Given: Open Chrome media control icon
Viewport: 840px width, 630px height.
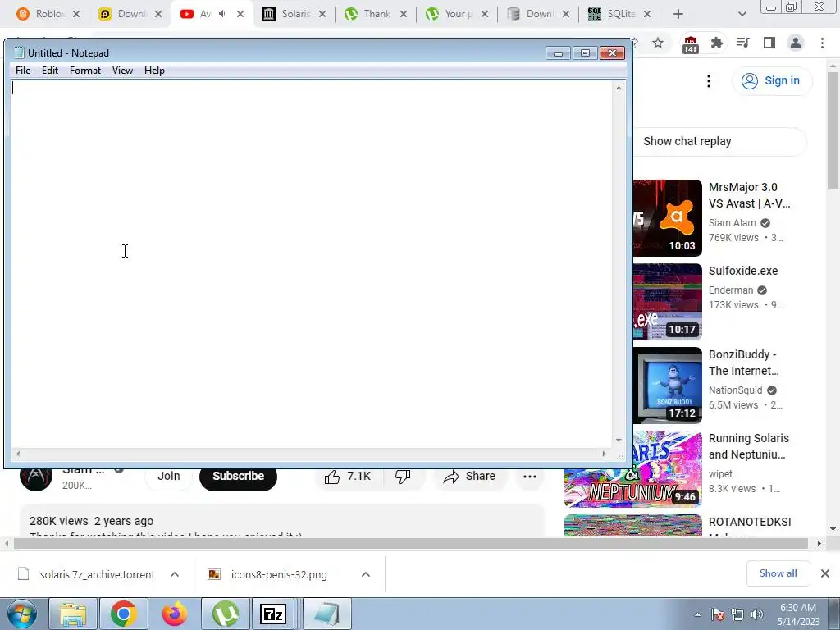Looking at the screenshot, I should pyautogui.click(x=742, y=43).
